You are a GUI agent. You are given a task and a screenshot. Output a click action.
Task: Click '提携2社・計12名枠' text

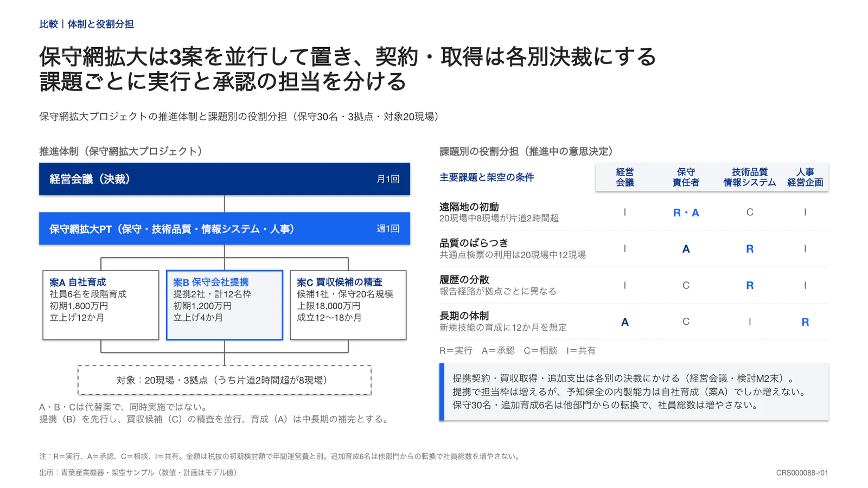212,294
